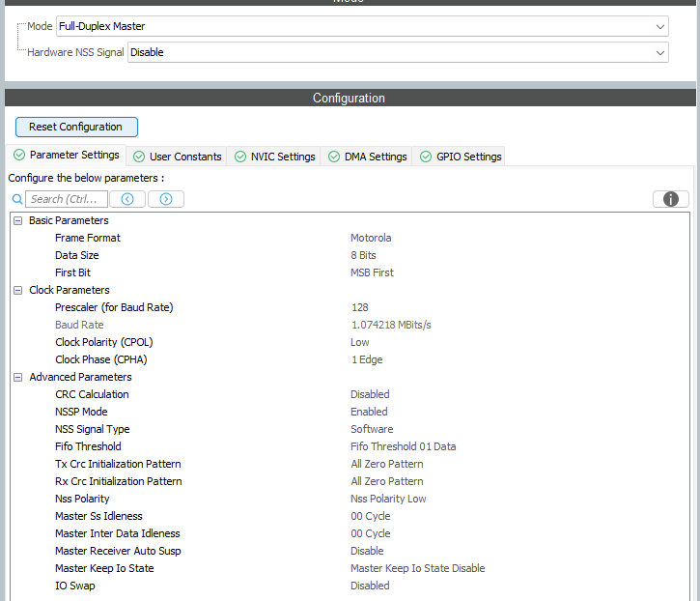
Task: Open the DMA Settings tab
Action: [x=367, y=157]
